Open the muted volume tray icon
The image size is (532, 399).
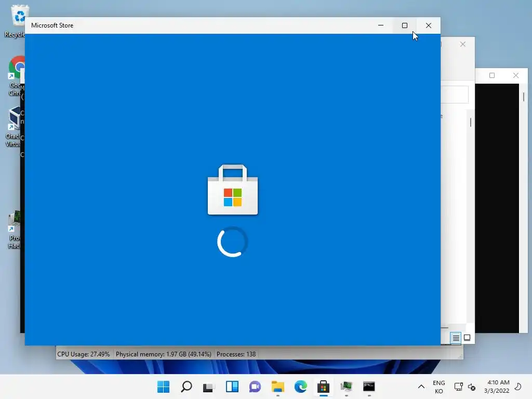tap(472, 387)
